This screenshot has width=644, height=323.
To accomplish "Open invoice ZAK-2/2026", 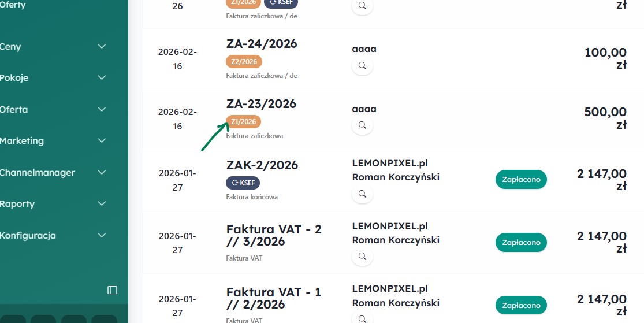I will coord(262,165).
